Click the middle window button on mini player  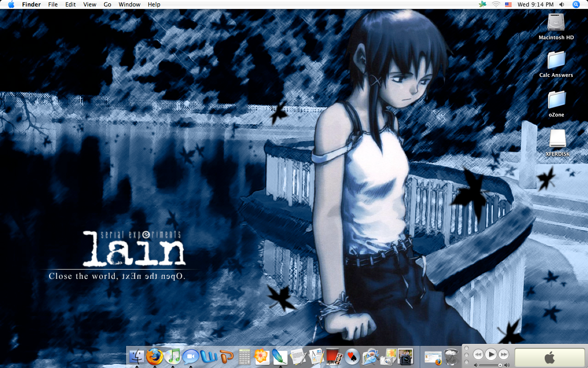pos(466,355)
